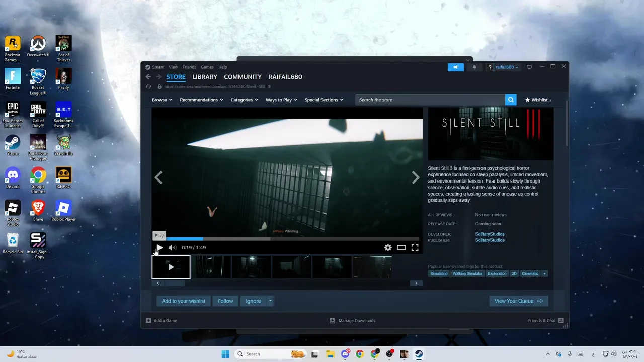Click the store search magnifier button
644x362 pixels.
[511, 100]
